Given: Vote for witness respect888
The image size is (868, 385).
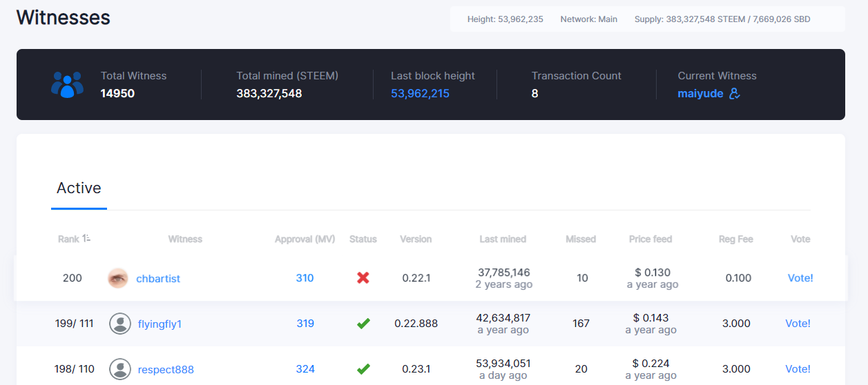Looking at the screenshot, I should pos(798,369).
